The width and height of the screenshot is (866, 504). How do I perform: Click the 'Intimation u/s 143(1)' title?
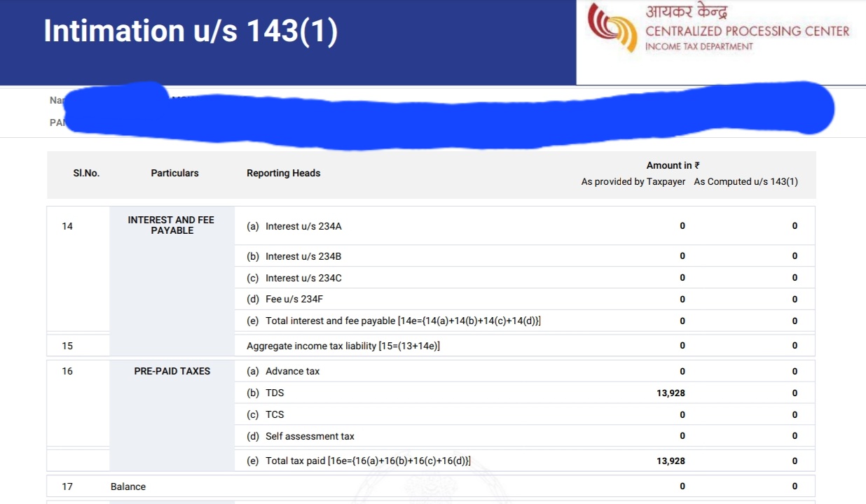point(191,31)
